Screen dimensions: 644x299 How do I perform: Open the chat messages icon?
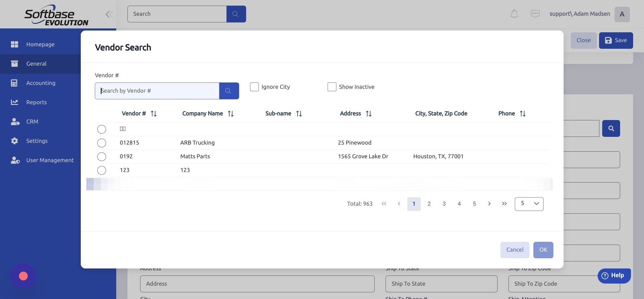(x=535, y=14)
